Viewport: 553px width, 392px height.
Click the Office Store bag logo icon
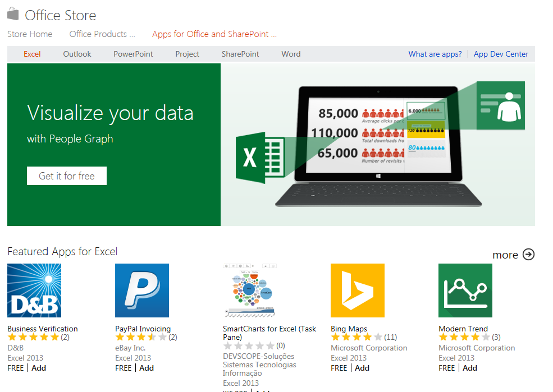point(13,13)
